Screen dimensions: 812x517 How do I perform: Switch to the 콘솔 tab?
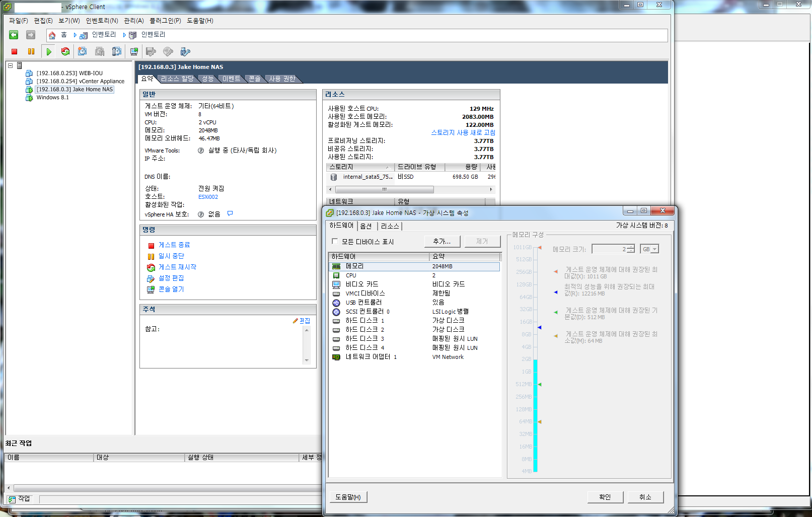pos(255,79)
